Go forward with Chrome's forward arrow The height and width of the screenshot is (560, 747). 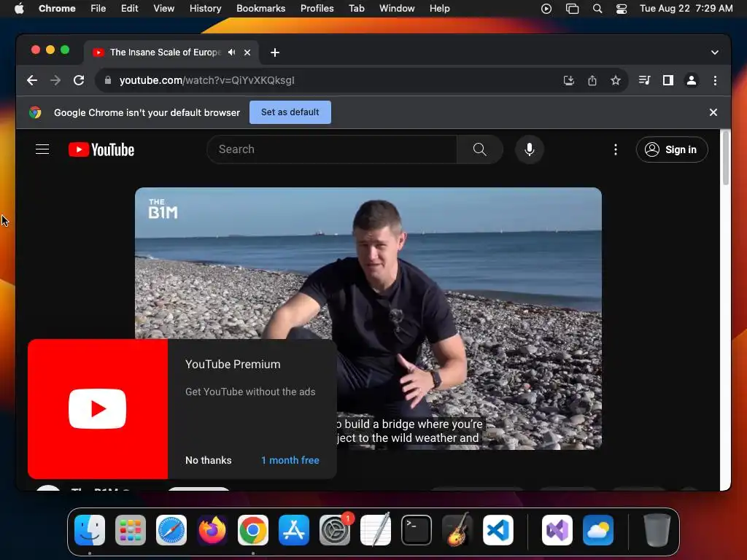55,80
